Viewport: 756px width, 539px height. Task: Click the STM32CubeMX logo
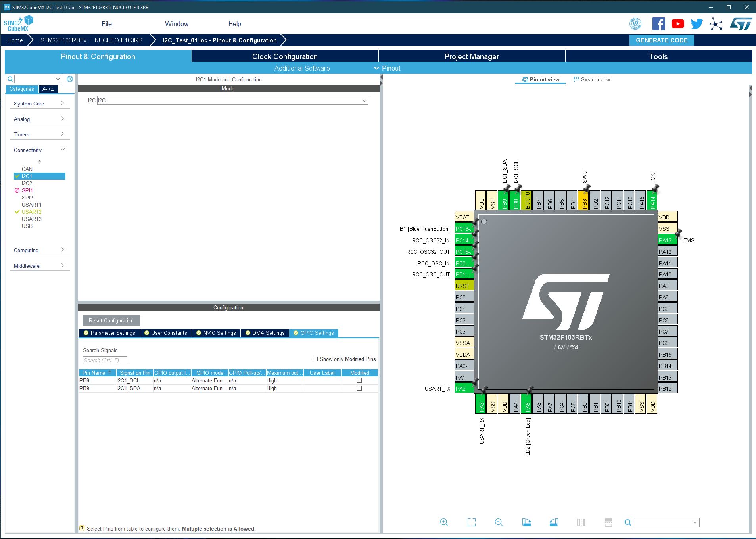(x=18, y=23)
